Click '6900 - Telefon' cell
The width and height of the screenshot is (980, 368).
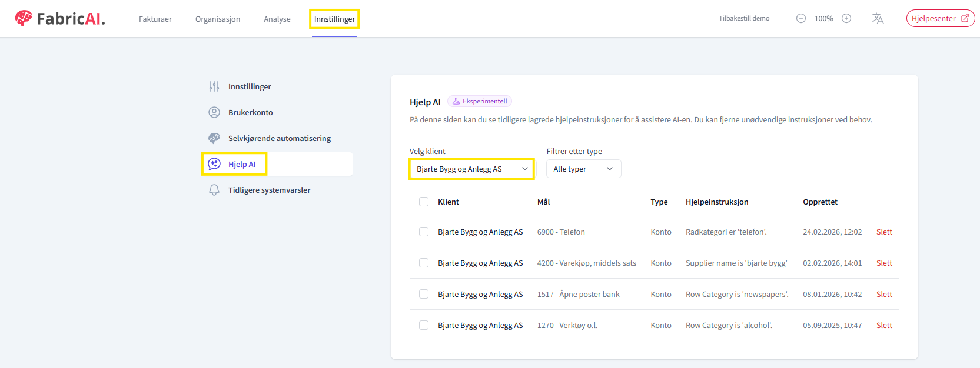(x=561, y=232)
